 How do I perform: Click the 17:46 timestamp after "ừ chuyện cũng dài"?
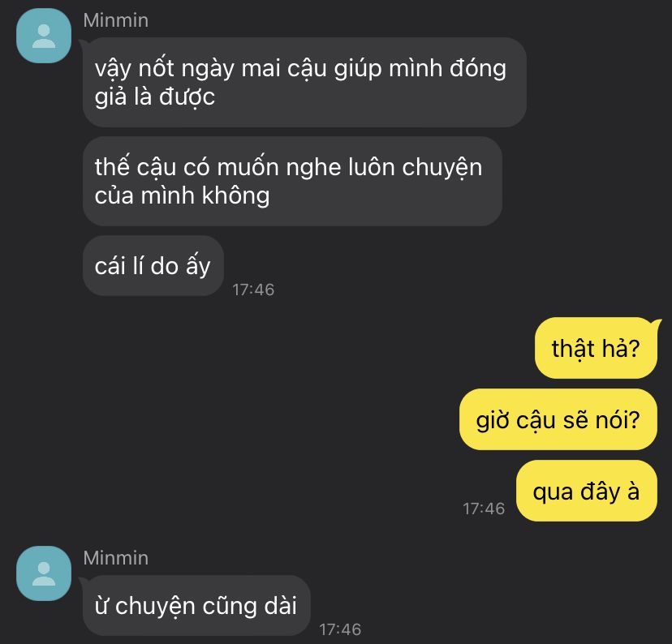(x=340, y=629)
